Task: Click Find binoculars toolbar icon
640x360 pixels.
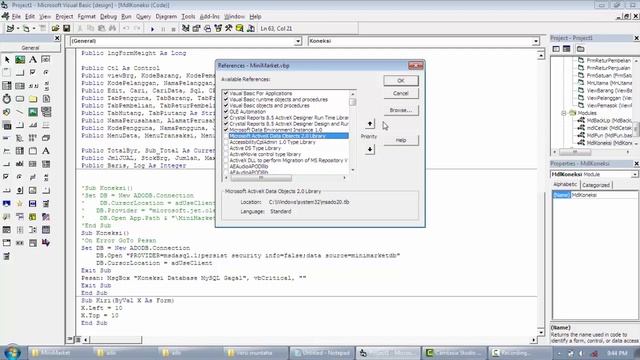Action: [112, 29]
